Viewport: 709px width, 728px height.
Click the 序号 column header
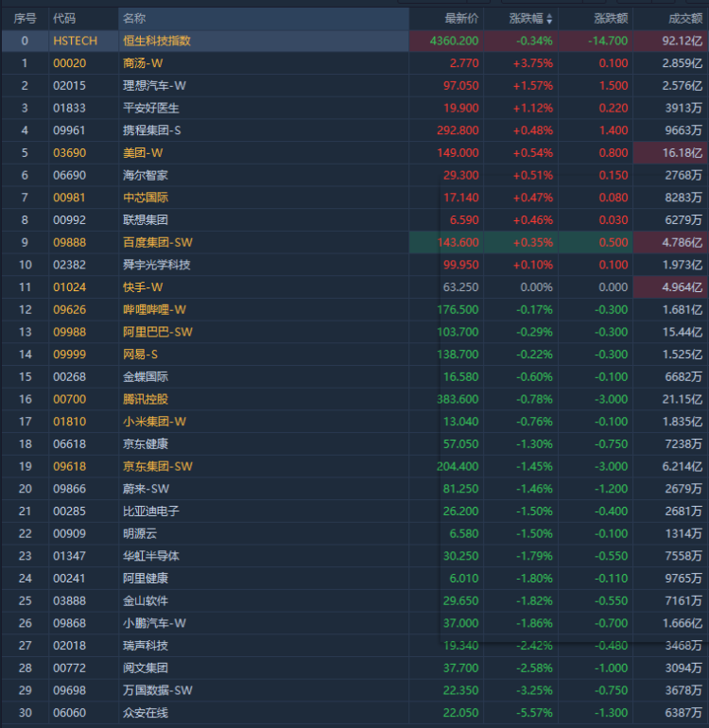point(25,19)
